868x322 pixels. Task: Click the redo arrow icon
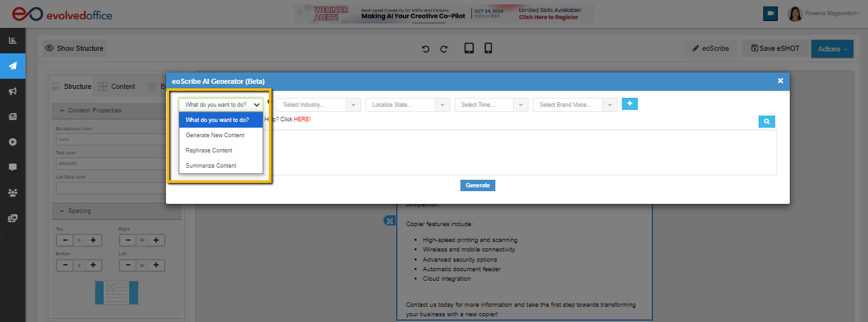tap(444, 49)
